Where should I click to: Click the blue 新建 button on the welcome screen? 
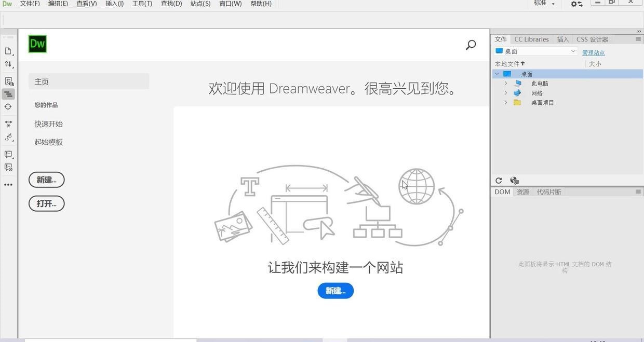pyautogui.click(x=335, y=291)
